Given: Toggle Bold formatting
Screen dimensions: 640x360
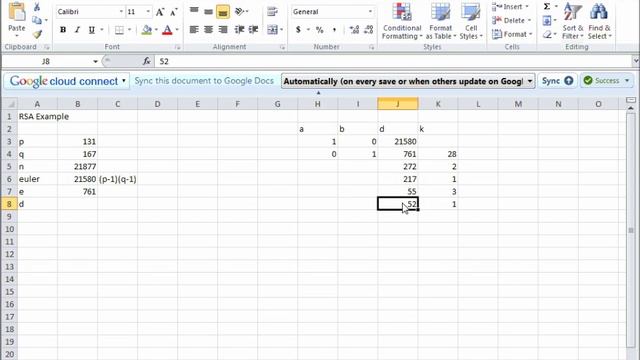Looking at the screenshot, I should [63, 29].
